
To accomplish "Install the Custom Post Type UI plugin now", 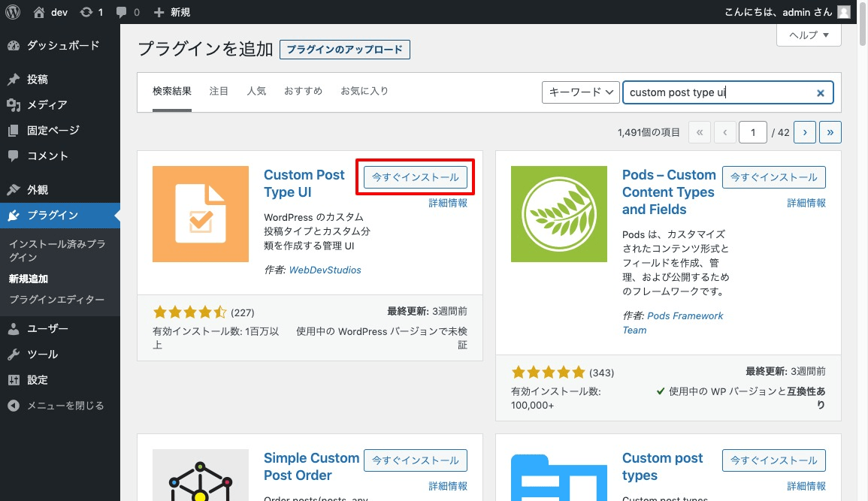I will click(x=416, y=177).
